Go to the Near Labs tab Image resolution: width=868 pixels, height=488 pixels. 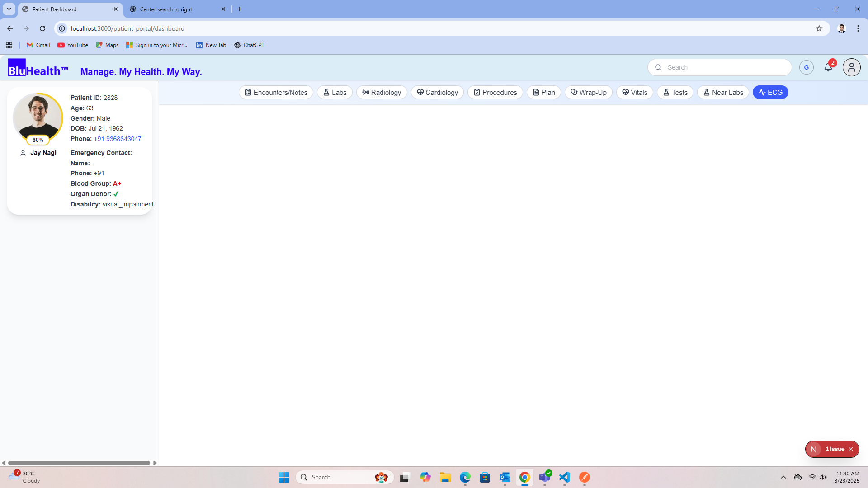[722, 92]
